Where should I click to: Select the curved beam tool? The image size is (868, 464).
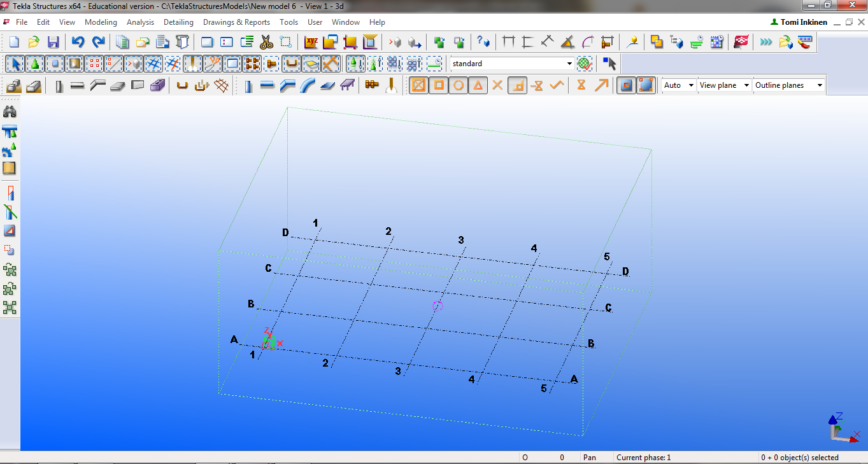(308, 85)
